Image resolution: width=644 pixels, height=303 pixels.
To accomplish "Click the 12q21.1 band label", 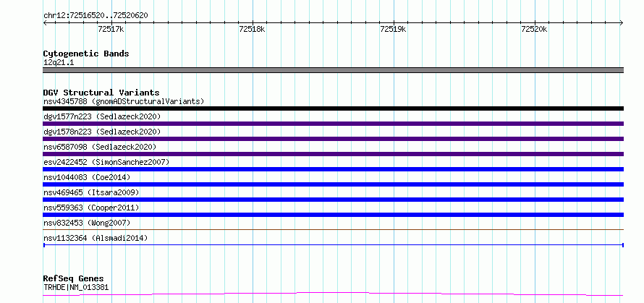I will (59, 63).
